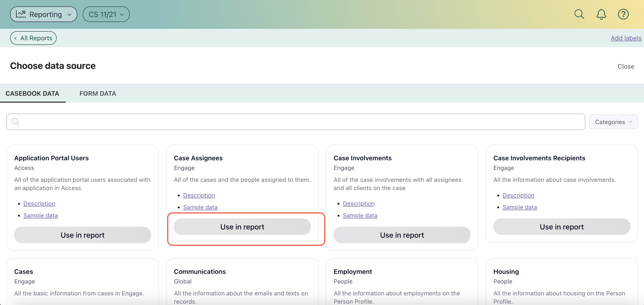Image resolution: width=644 pixels, height=305 pixels.
Task: Open the Add labels link
Action: [626, 38]
